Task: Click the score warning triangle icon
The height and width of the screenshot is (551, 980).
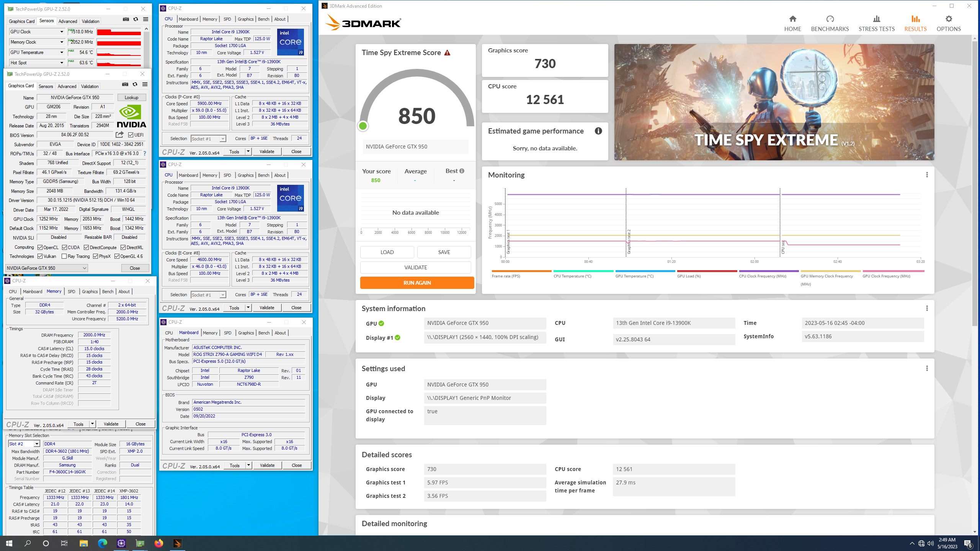Action: click(447, 53)
